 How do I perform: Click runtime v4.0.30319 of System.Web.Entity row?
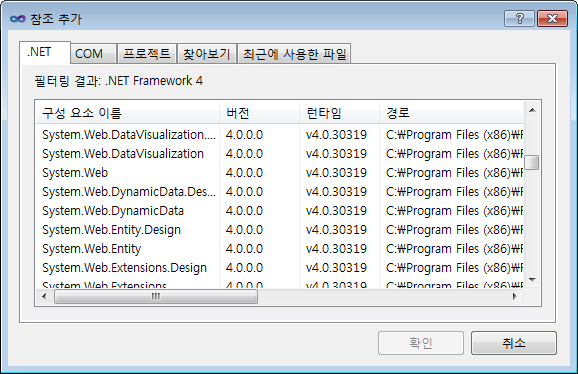336,249
